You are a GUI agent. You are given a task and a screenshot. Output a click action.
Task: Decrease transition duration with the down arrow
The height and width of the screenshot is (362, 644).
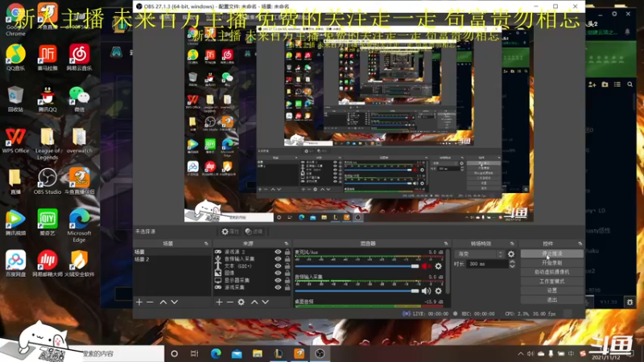point(512,266)
